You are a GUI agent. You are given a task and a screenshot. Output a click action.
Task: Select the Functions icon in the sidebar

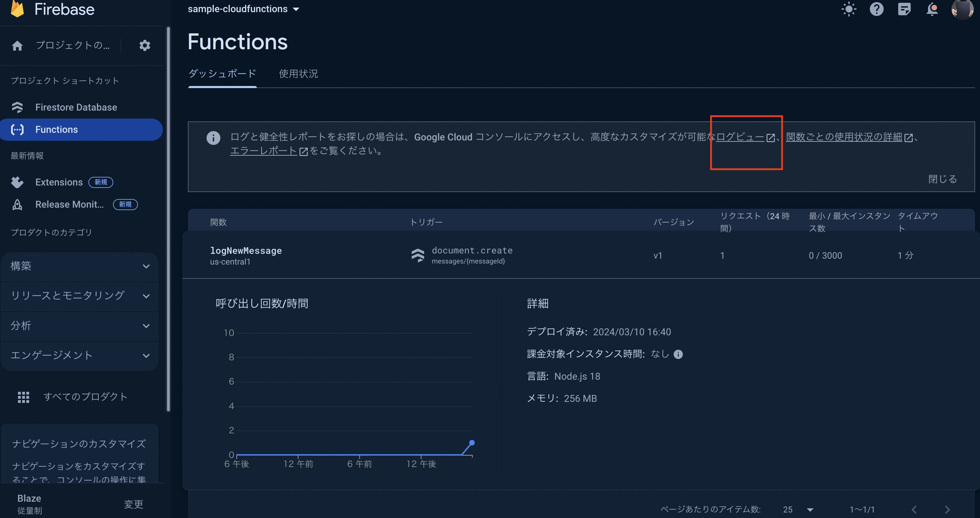(x=17, y=129)
